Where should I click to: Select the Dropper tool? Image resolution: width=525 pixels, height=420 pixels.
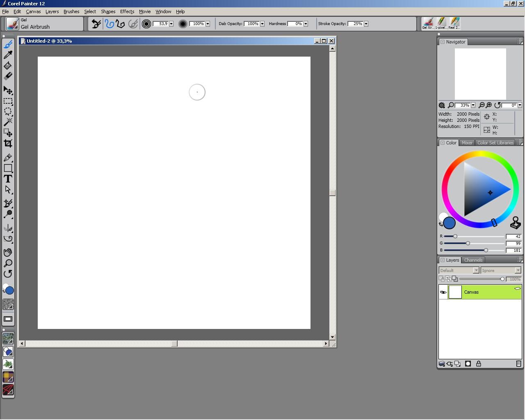coord(8,55)
